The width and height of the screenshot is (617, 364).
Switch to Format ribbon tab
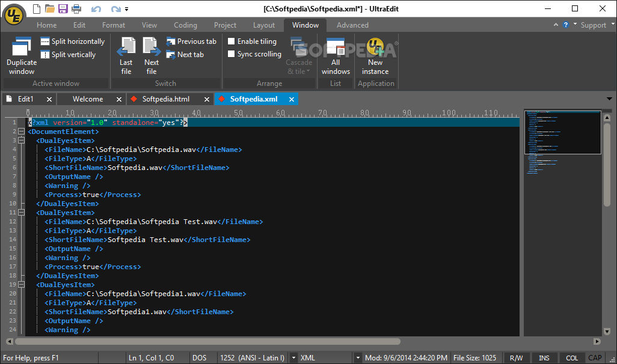tap(113, 25)
